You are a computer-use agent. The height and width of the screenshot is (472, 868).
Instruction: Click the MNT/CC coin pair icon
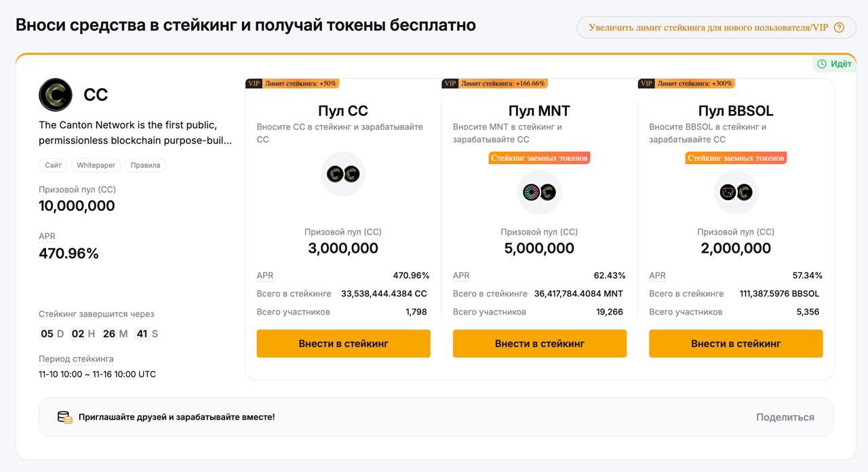(538, 193)
